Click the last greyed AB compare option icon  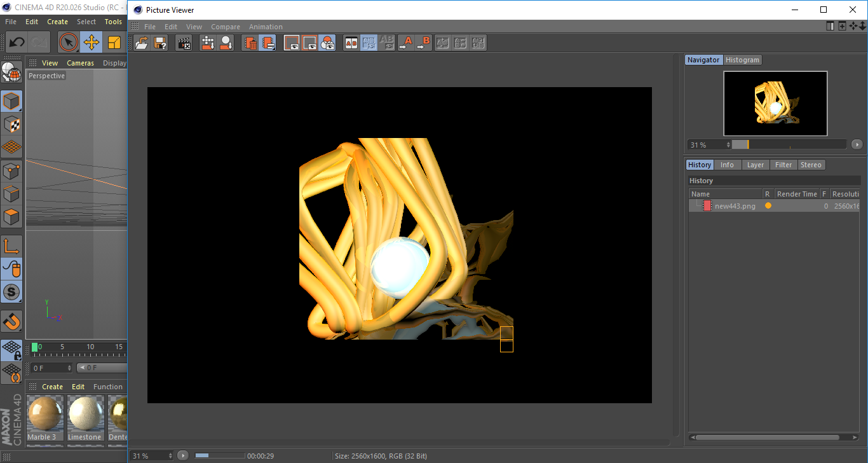pyautogui.click(x=478, y=43)
